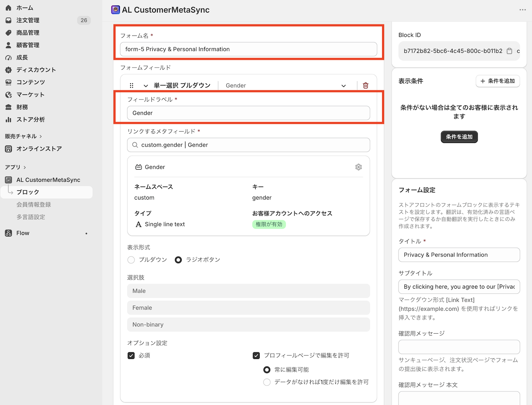
Task: Click the discounts badge icon
Action: (8, 70)
